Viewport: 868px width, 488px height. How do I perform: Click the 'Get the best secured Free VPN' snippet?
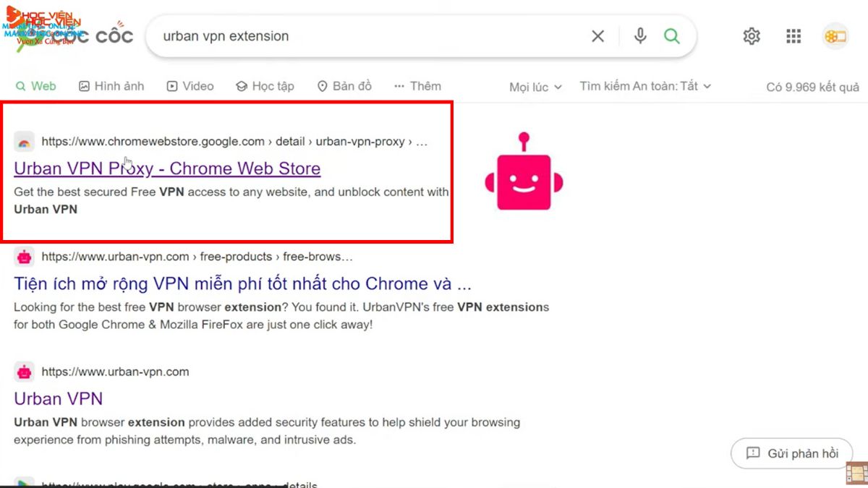(231, 201)
